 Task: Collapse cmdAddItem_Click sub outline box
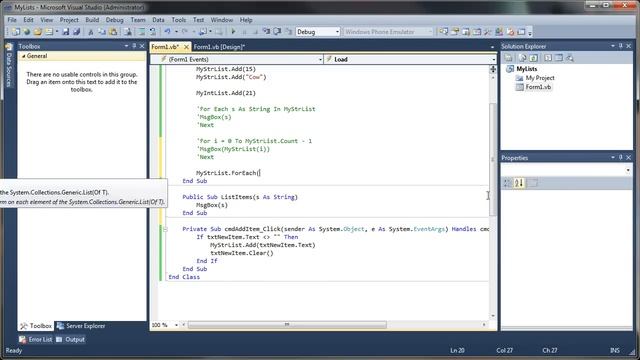click(x=165, y=229)
